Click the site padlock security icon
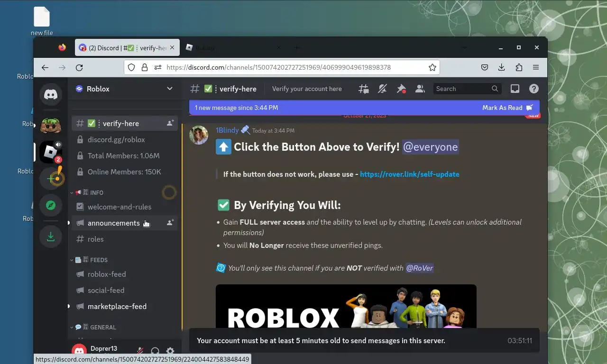Viewport: 607px width, 364px height. click(145, 67)
